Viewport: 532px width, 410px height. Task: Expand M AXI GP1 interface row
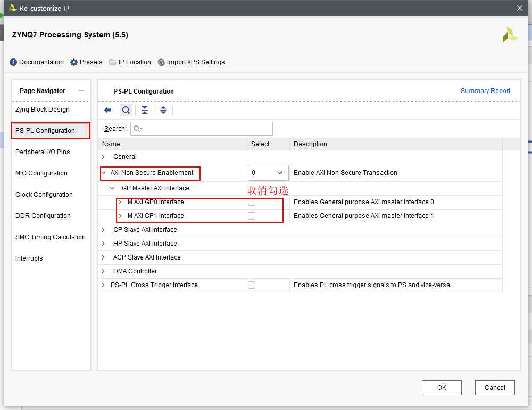[120, 216]
